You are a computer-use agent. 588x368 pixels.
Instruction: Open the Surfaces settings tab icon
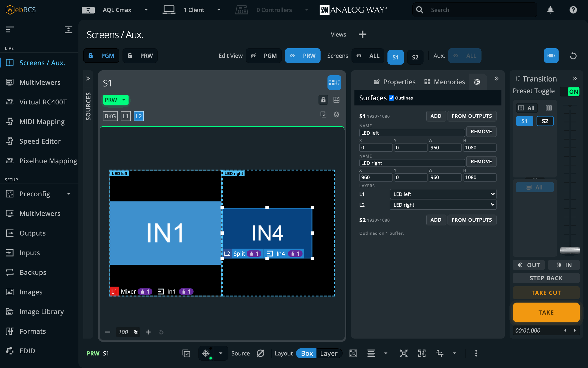[477, 82]
